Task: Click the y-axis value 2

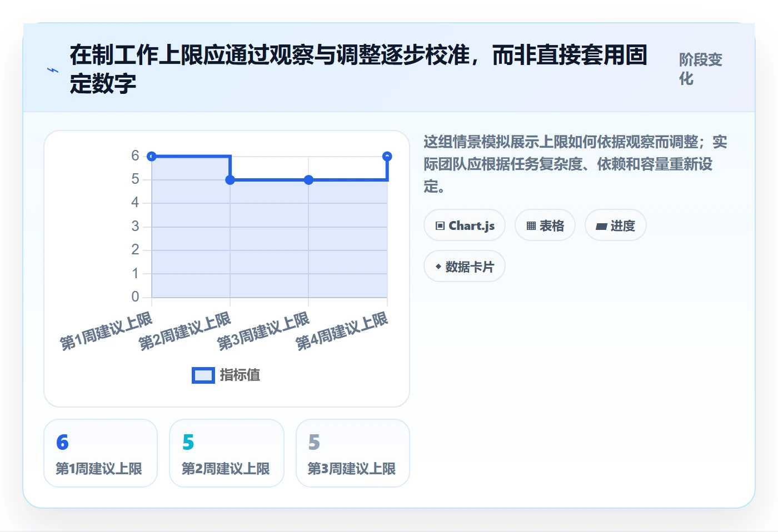Action: click(135, 249)
